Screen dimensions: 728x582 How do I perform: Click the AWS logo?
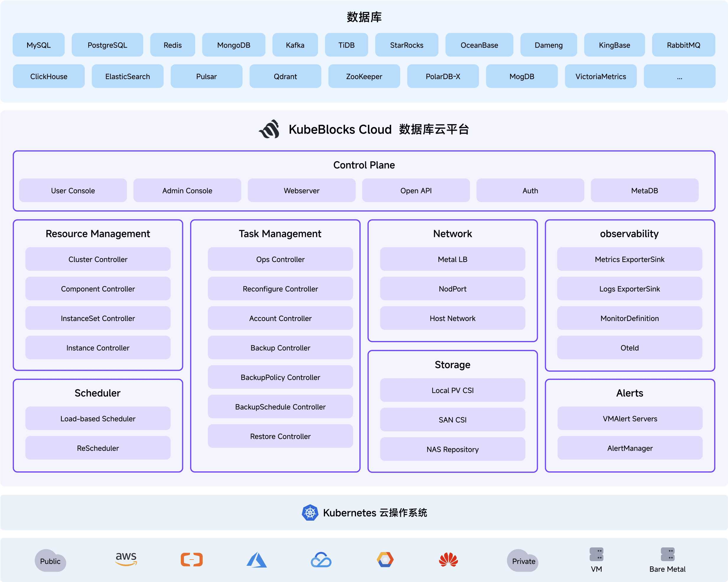coord(126,559)
